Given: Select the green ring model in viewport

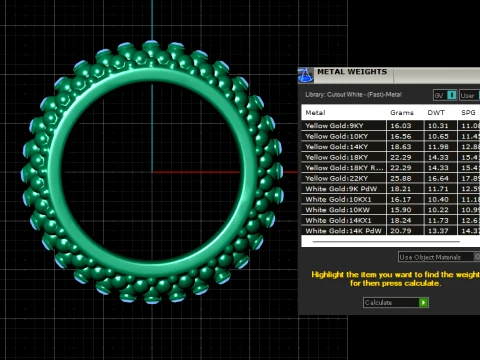Looking at the screenshot, I should click(152, 172).
